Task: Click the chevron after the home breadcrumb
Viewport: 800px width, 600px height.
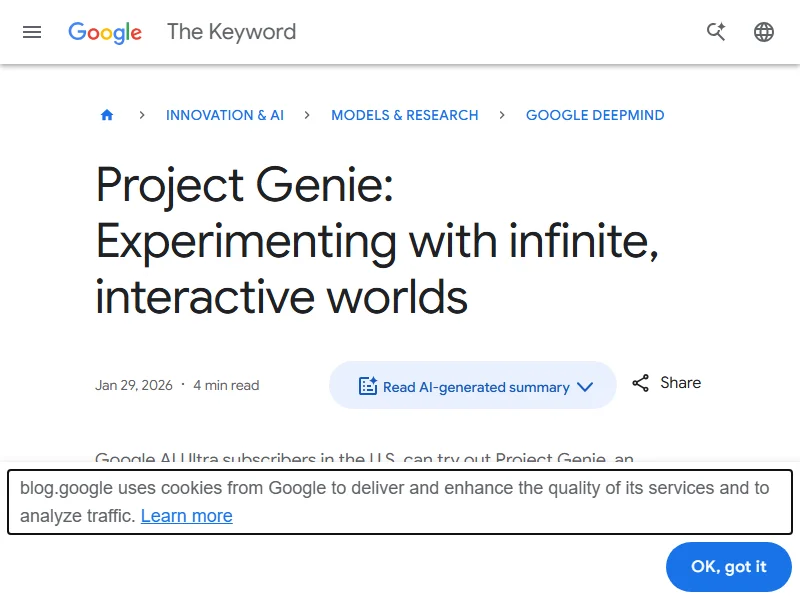Action: [x=142, y=115]
